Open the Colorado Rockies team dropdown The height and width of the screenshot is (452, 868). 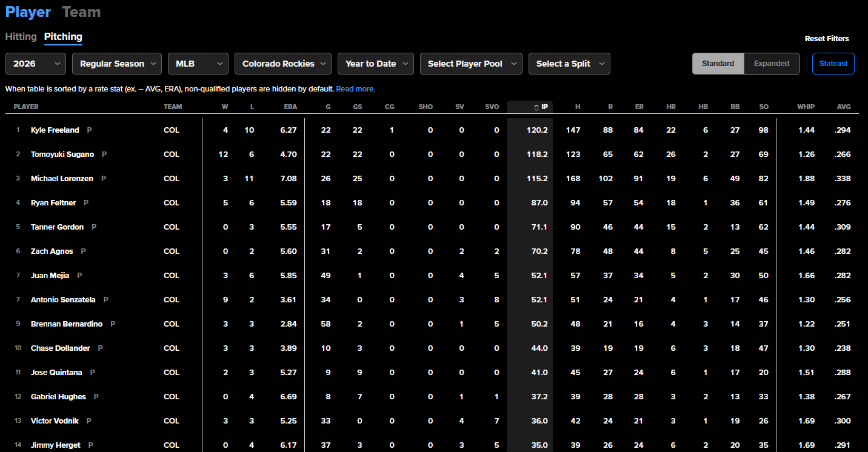pos(283,64)
